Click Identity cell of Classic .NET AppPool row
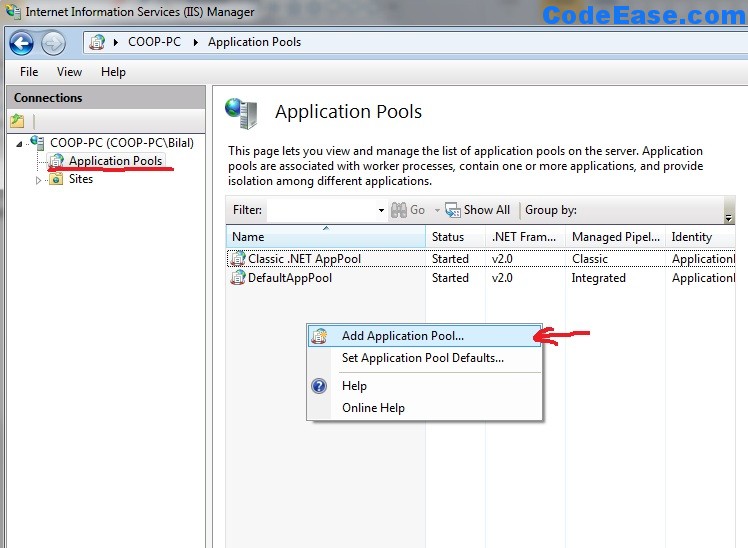 [703, 258]
